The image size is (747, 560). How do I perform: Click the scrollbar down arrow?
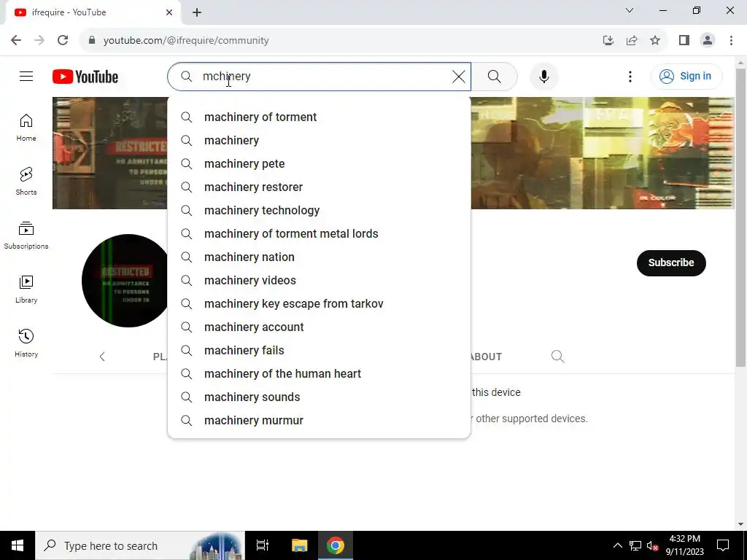click(740, 525)
